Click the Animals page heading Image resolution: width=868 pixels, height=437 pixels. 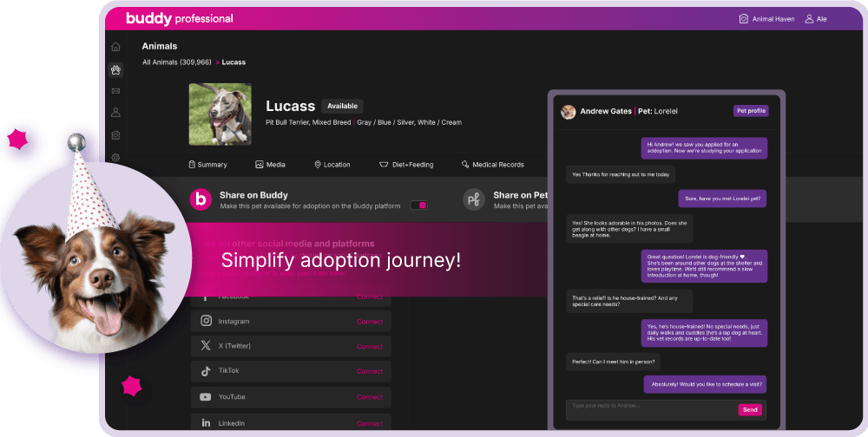(x=160, y=46)
